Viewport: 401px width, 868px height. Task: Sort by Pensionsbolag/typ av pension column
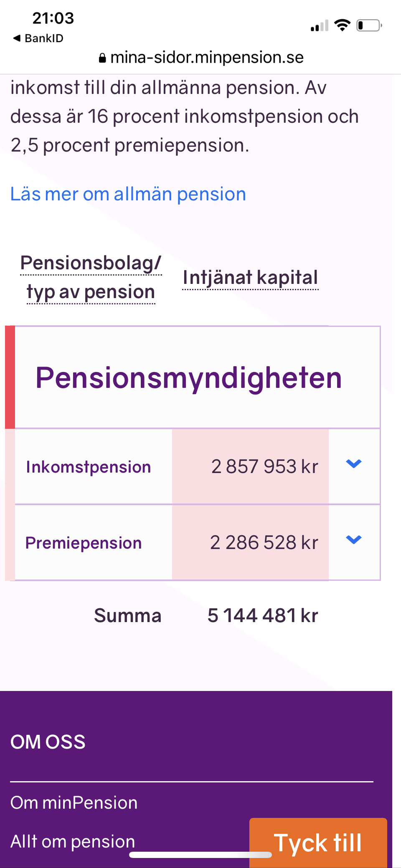click(91, 277)
